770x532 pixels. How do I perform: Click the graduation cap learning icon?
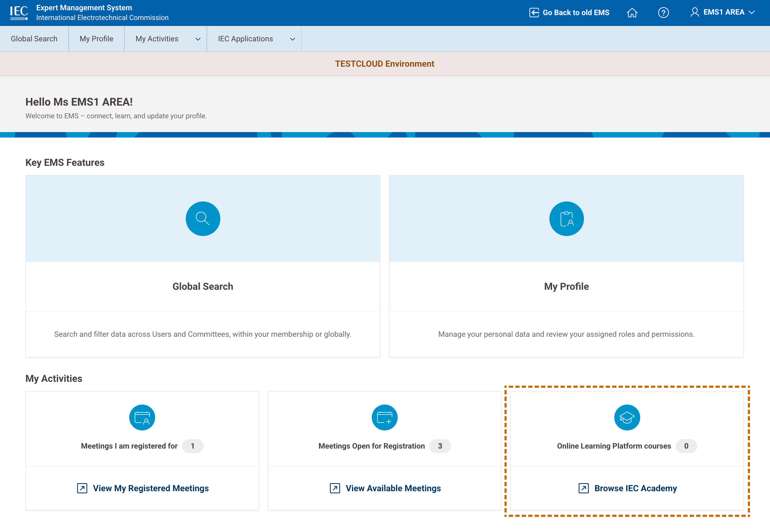tap(627, 417)
